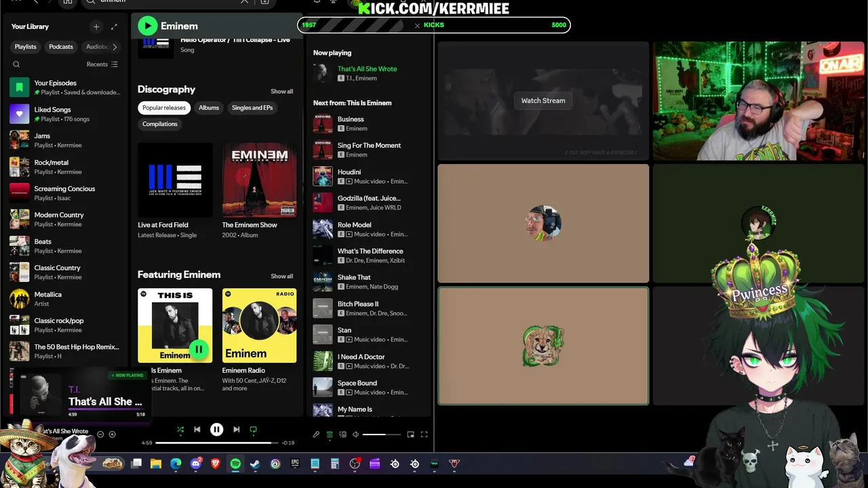Open the Your Episodes playlist
Viewport: 868px width, 488px height.
66,87
